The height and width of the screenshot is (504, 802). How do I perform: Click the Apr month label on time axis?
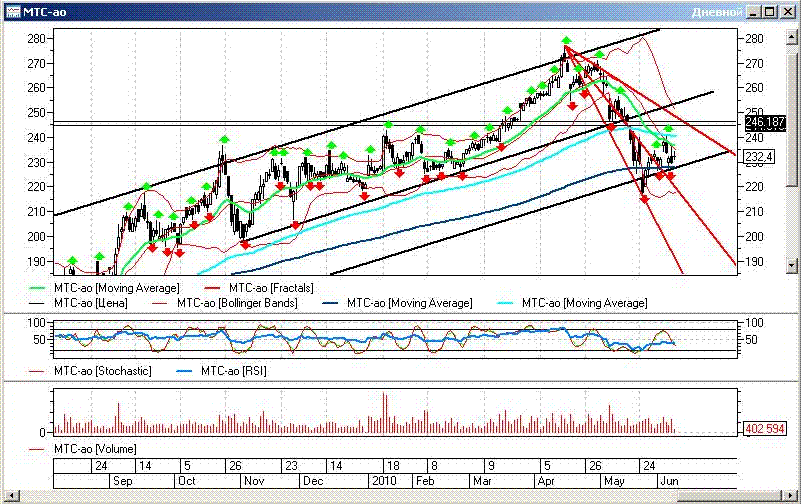[546, 481]
